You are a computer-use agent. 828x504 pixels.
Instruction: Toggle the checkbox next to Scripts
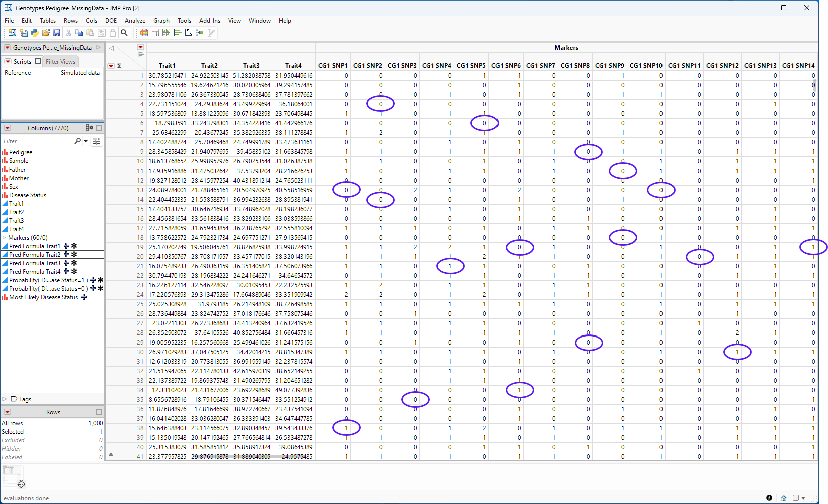click(x=38, y=61)
